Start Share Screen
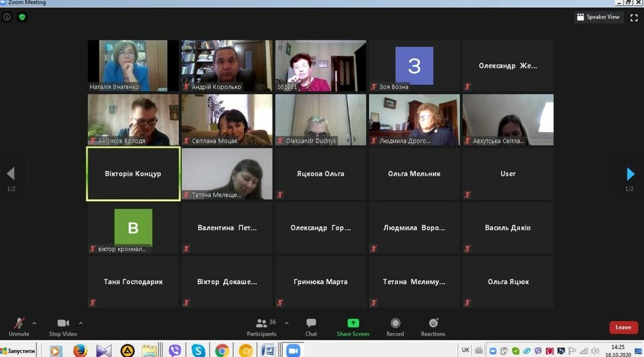The image size is (644, 357). pyautogui.click(x=353, y=326)
